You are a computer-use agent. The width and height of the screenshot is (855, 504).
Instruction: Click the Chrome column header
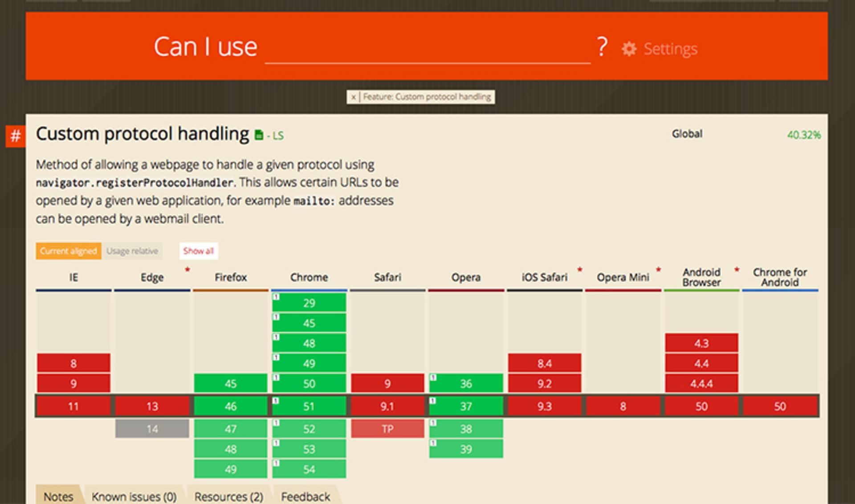[x=309, y=277]
